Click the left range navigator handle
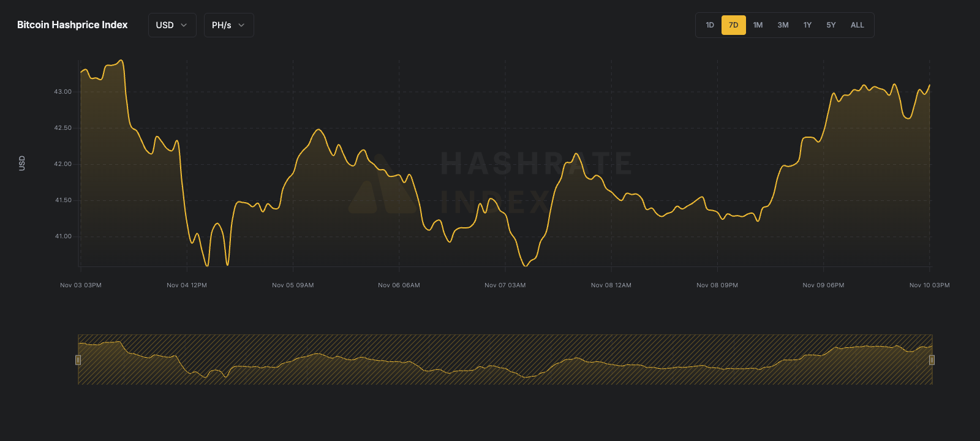This screenshot has height=441, width=980. click(x=78, y=360)
